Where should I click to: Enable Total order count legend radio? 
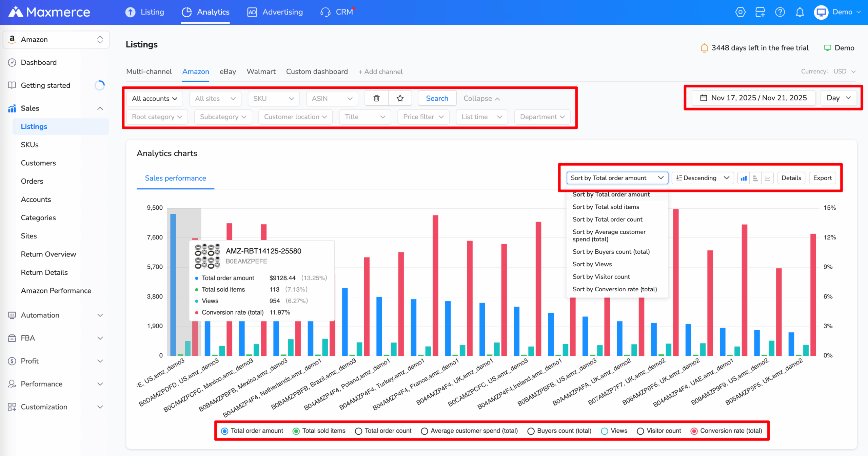click(x=358, y=431)
